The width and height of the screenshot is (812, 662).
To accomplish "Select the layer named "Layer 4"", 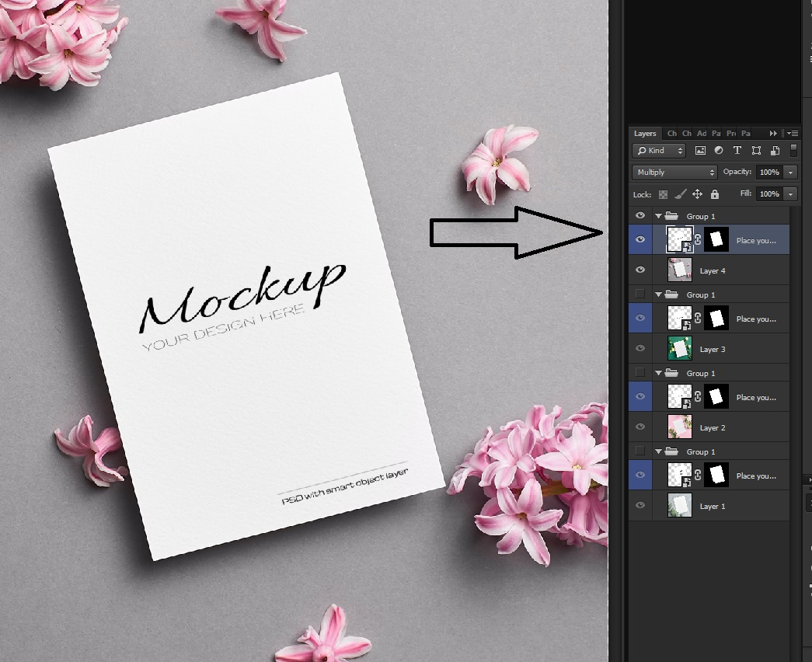I will point(713,270).
